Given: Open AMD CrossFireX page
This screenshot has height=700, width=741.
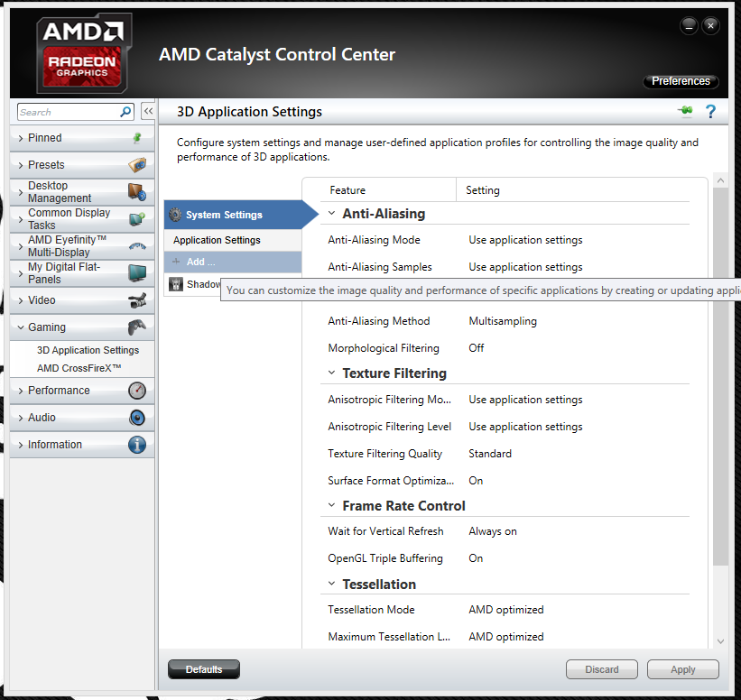Looking at the screenshot, I should pos(79,368).
